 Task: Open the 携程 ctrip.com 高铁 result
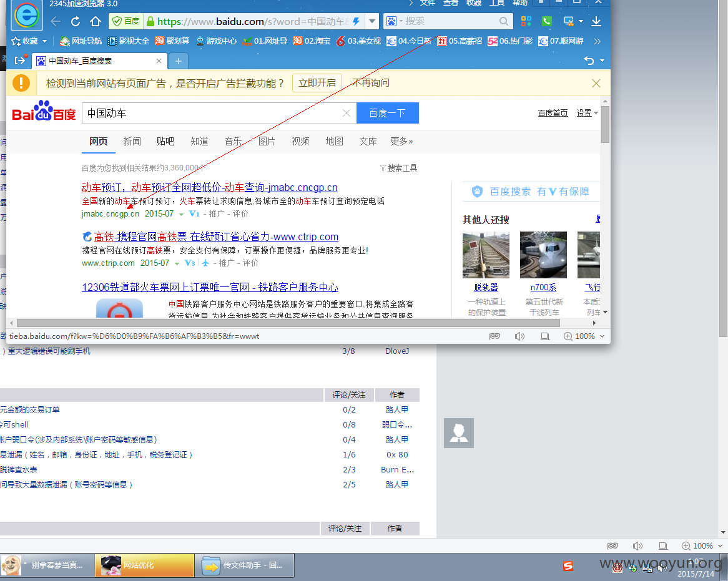point(216,237)
